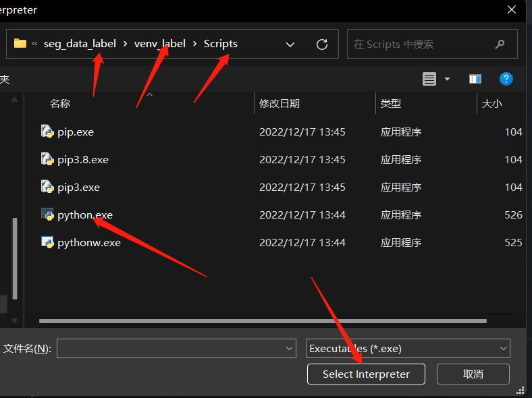Click the 526 size value of python.exe
Viewport: 532px width, 398px height.
[x=513, y=215]
